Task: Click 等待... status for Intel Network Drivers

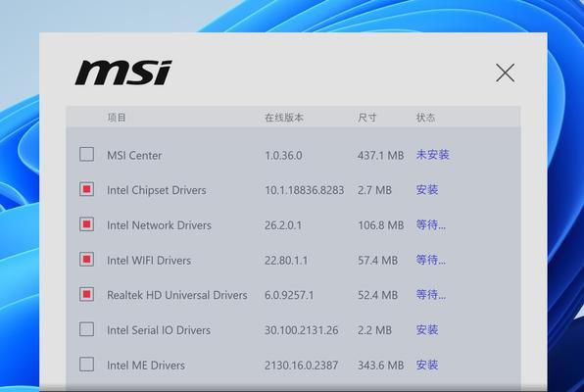Action: (430, 224)
